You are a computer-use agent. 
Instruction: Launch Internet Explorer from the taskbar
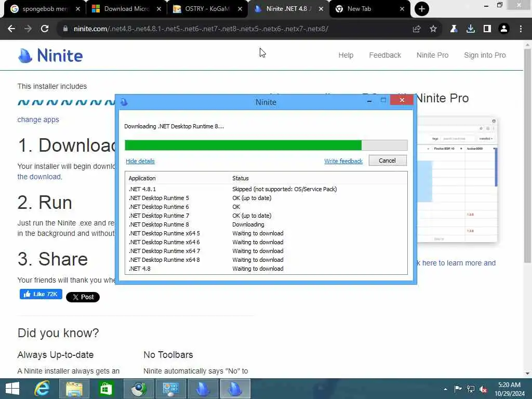coord(42,389)
